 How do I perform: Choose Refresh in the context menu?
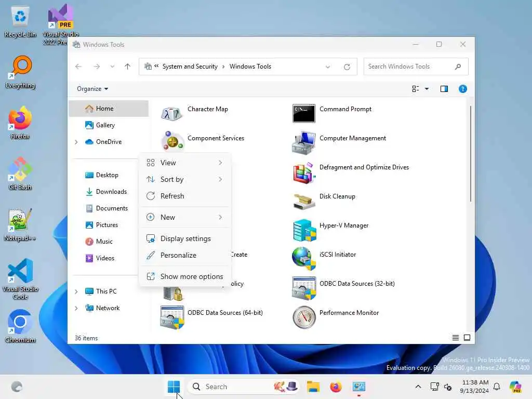(x=185, y=196)
